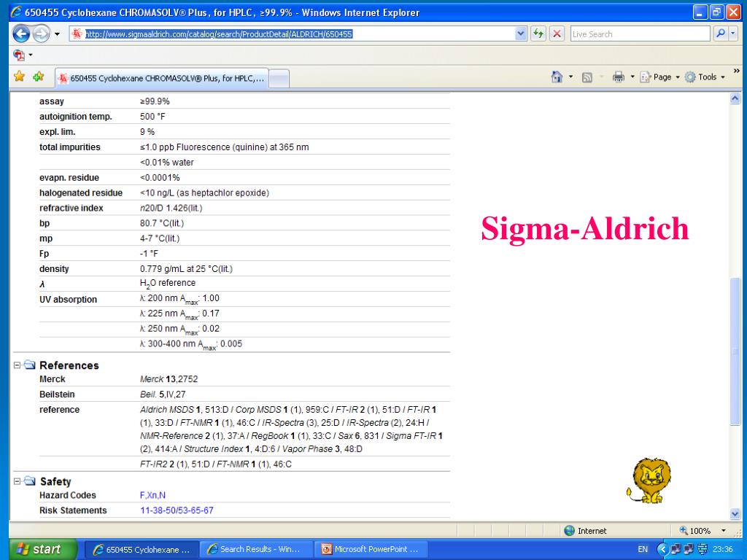The height and width of the screenshot is (560, 747).
Task: Click the Internet Explorer title bar icon
Action: (17, 12)
